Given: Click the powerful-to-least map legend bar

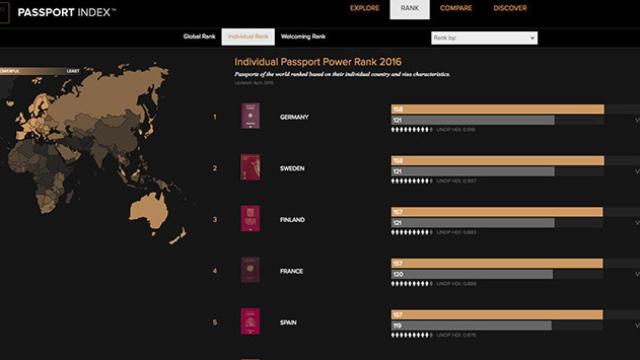Looking at the screenshot, I should (41, 71).
